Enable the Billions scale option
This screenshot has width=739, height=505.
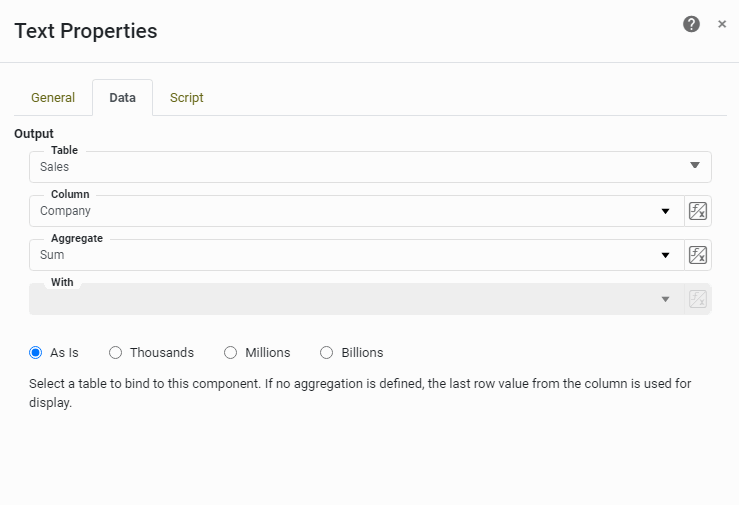pyautogui.click(x=327, y=353)
